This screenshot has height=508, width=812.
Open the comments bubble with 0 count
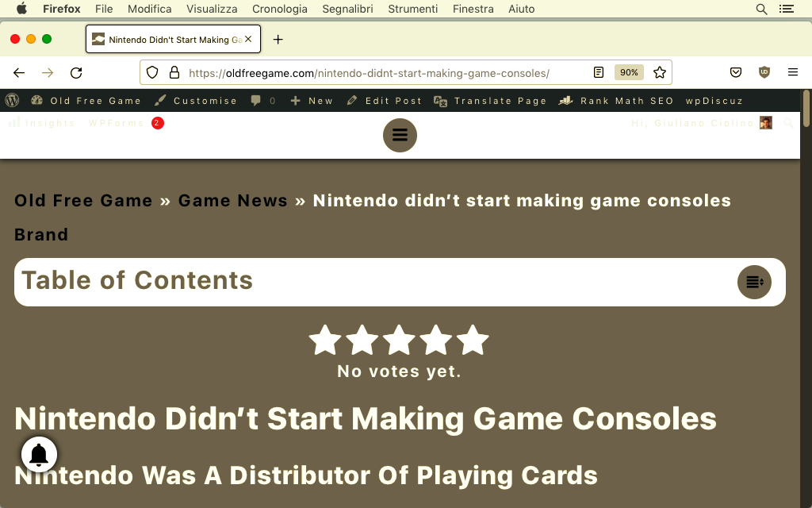(263, 101)
